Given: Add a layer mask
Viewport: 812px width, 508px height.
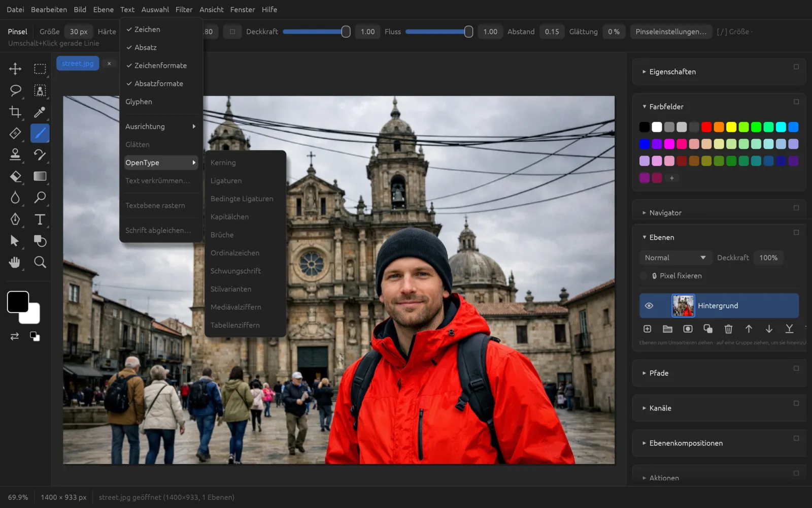Looking at the screenshot, I should point(688,329).
